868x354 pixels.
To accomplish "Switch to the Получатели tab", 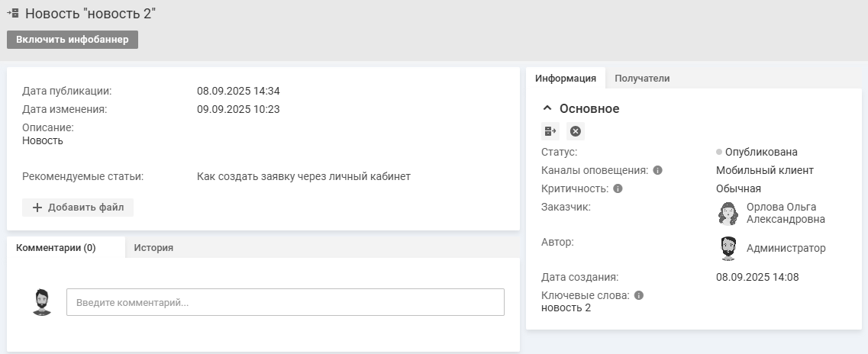I will coord(642,78).
